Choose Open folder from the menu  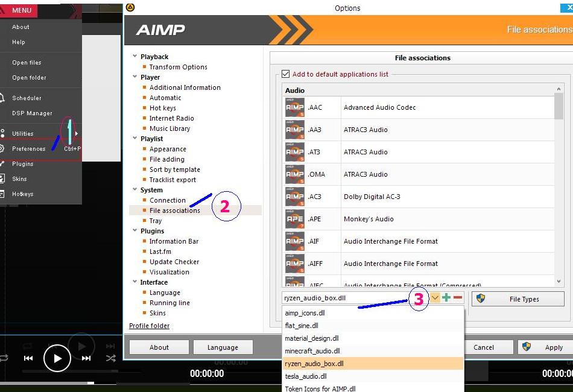(29, 77)
